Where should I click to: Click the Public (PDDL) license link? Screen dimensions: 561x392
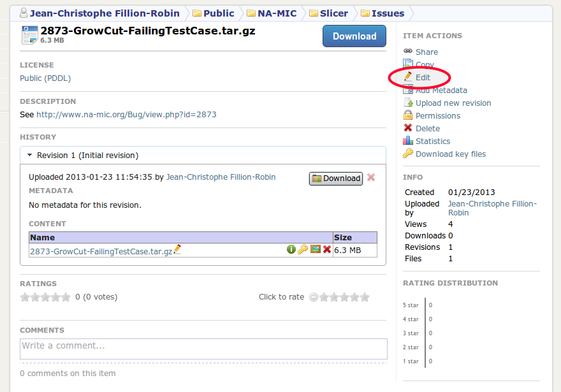[45, 78]
